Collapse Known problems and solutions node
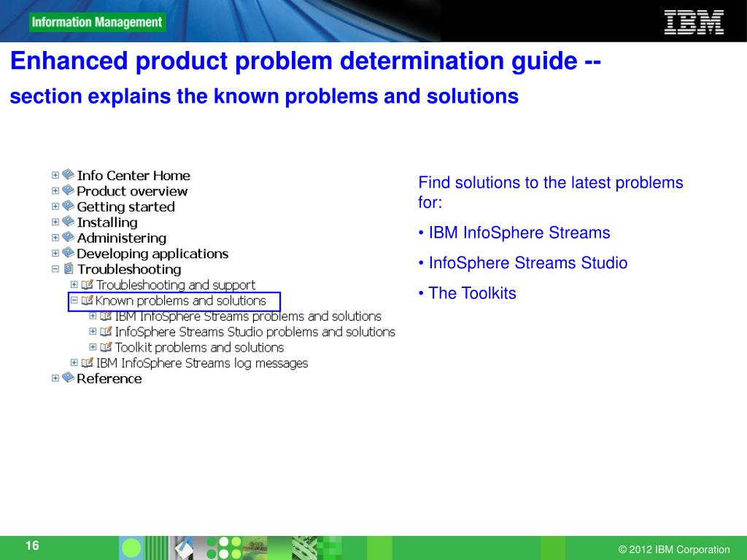The height and width of the screenshot is (560, 747). tap(74, 300)
